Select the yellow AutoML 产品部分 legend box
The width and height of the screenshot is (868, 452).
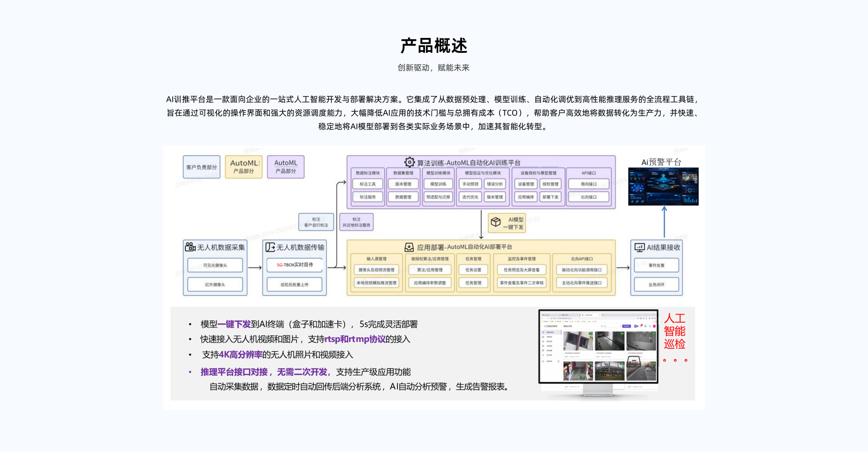(x=244, y=167)
